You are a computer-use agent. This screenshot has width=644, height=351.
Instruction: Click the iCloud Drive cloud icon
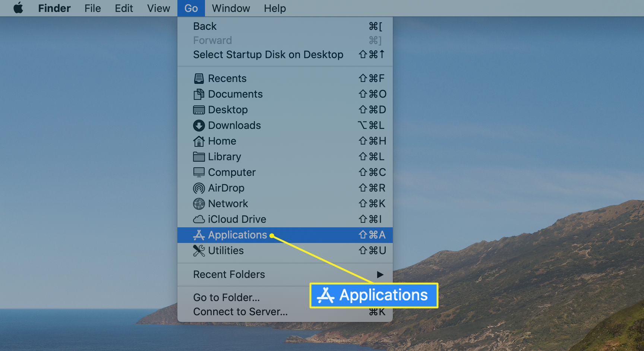click(x=199, y=219)
